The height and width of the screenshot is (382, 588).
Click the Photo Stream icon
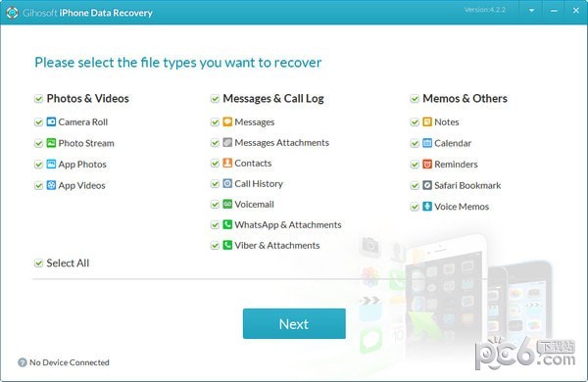coord(51,143)
